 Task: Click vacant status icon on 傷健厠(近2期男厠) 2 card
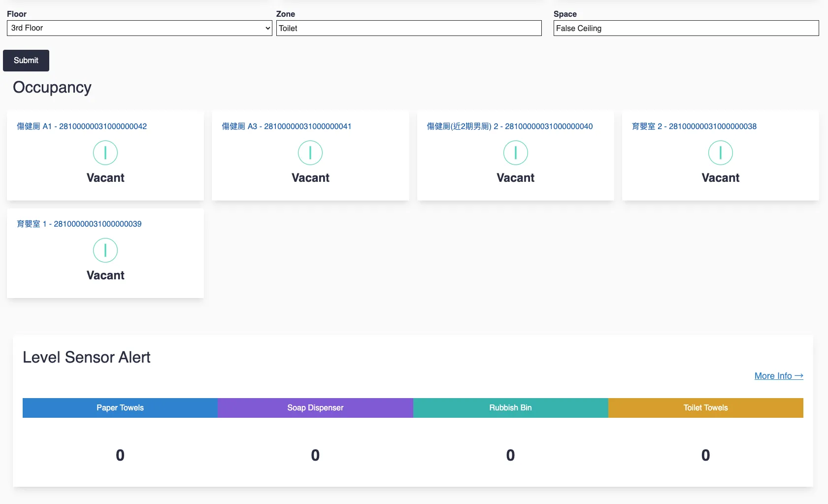click(516, 153)
